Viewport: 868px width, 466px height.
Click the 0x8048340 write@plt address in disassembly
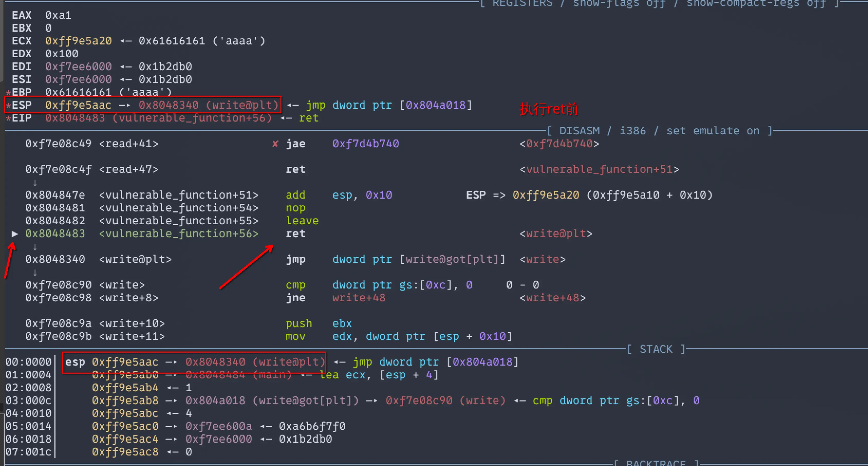(x=55, y=259)
